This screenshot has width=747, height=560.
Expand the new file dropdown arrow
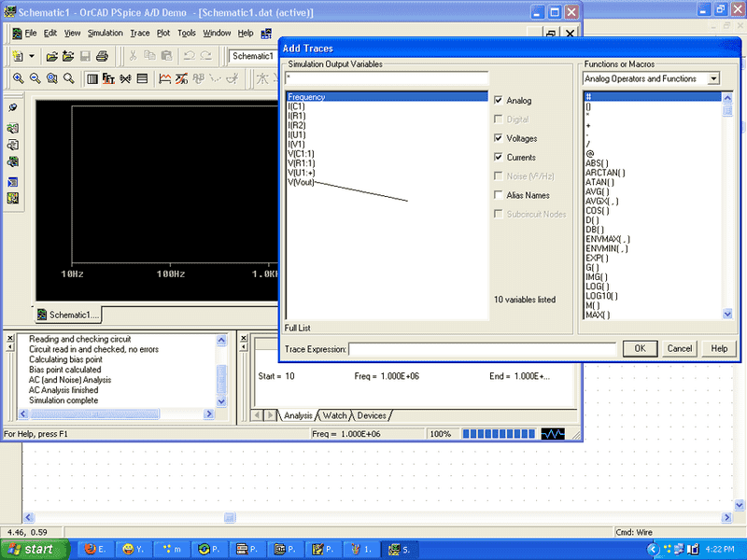[x=33, y=57]
